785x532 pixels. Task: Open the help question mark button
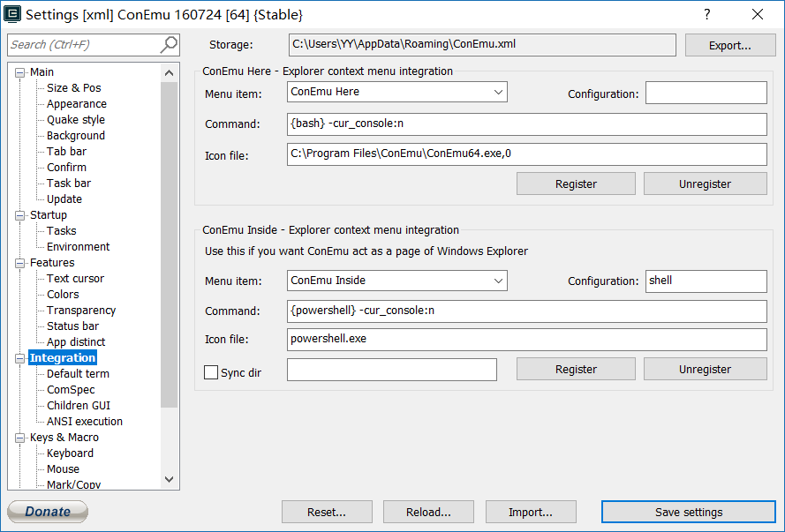click(707, 14)
